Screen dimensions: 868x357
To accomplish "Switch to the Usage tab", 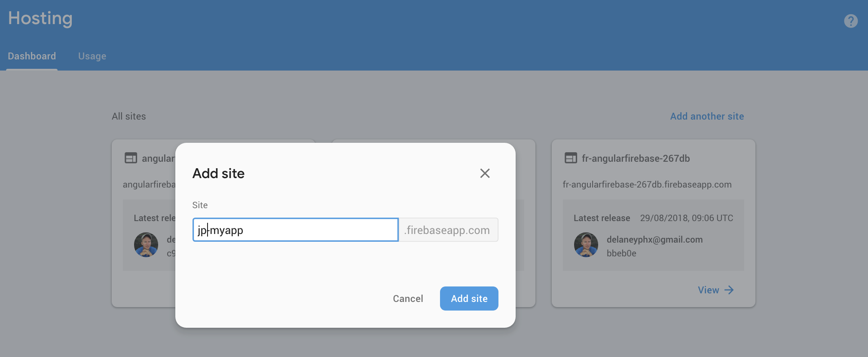I will coord(92,56).
